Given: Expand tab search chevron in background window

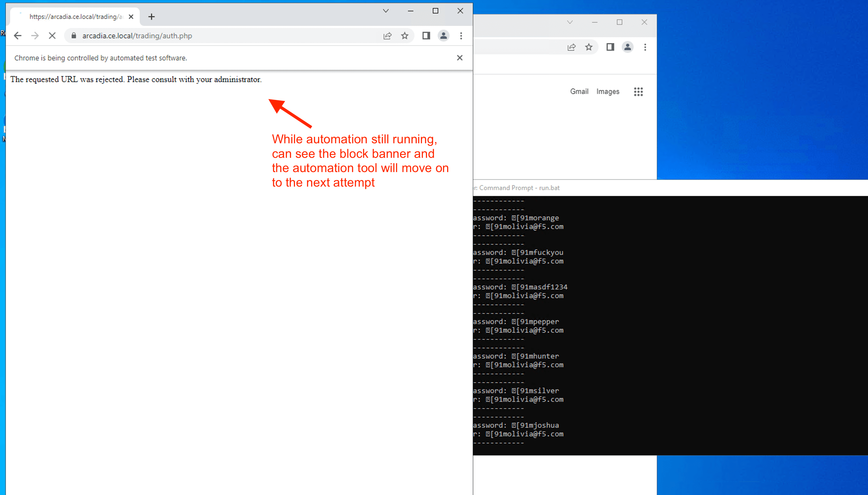Looking at the screenshot, I should pos(570,22).
